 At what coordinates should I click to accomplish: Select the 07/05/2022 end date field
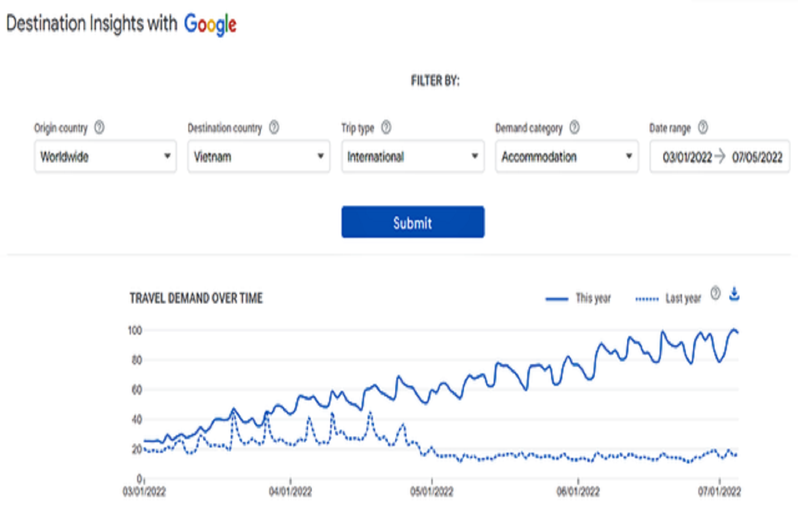(x=757, y=157)
